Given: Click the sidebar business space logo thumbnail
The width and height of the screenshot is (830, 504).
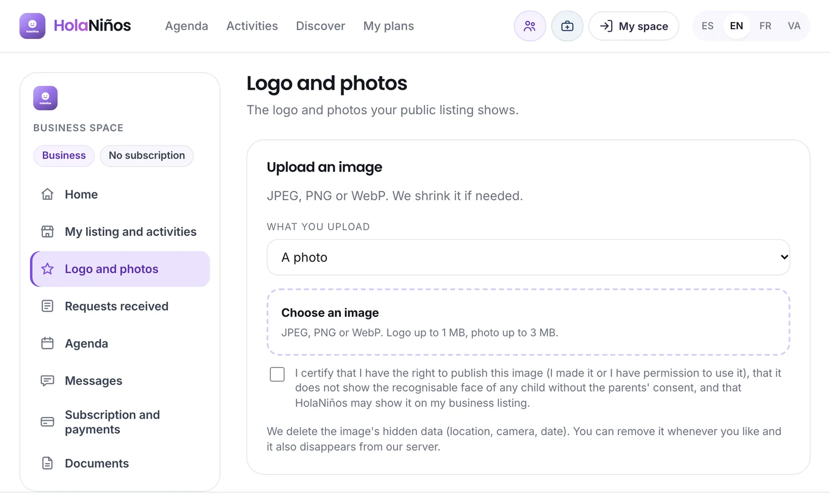Looking at the screenshot, I should coord(45,98).
